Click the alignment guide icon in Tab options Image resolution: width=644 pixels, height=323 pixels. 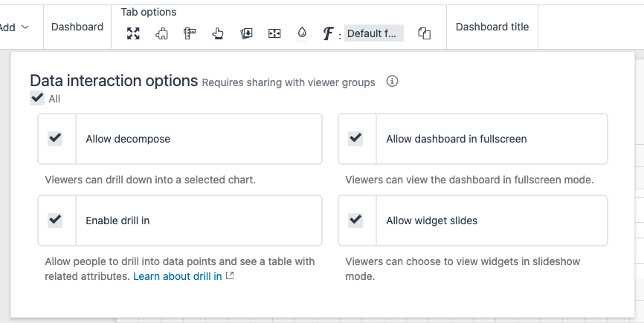click(x=190, y=33)
